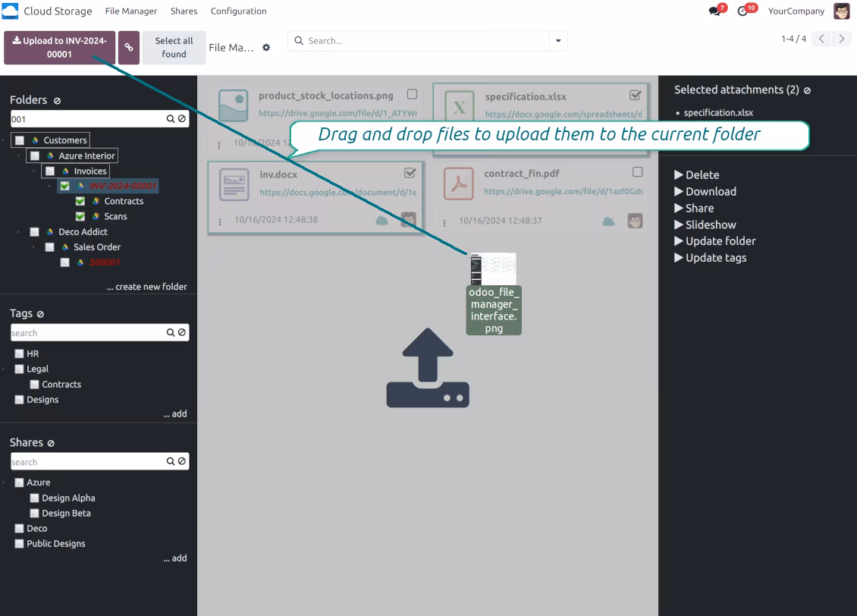Select the S00001 folder in tree
857x616 pixels.
(105, 262)
